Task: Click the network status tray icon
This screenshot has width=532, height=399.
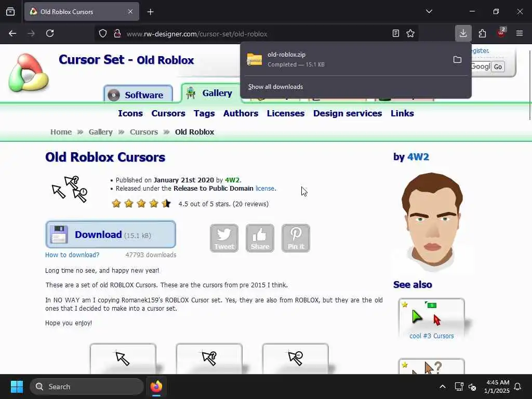Action: (459, 387)
